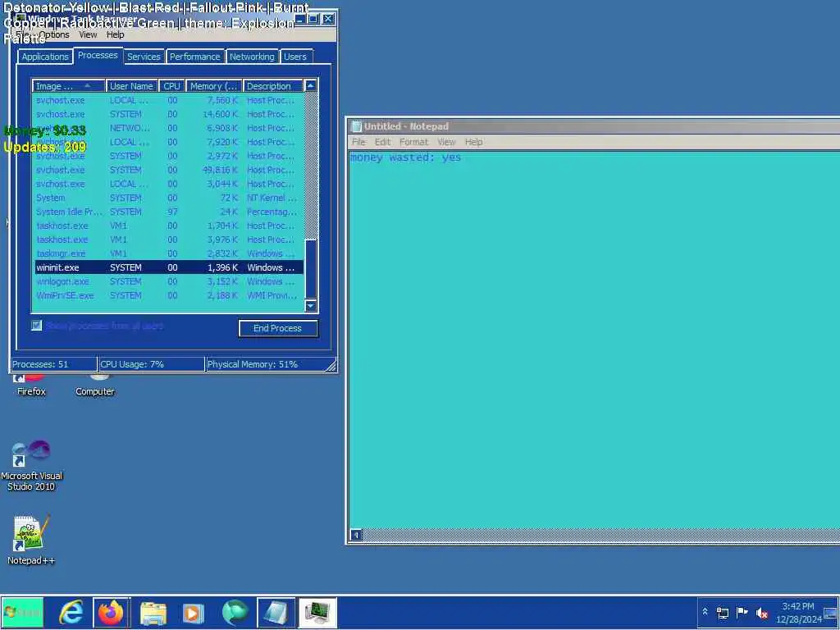
Task: Open the Start menu
Action: click(22, 612)
